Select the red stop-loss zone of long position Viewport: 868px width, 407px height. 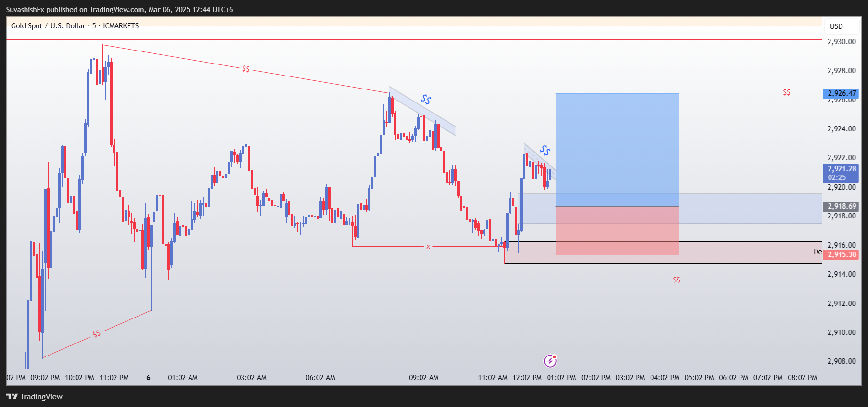pos(617,230)
